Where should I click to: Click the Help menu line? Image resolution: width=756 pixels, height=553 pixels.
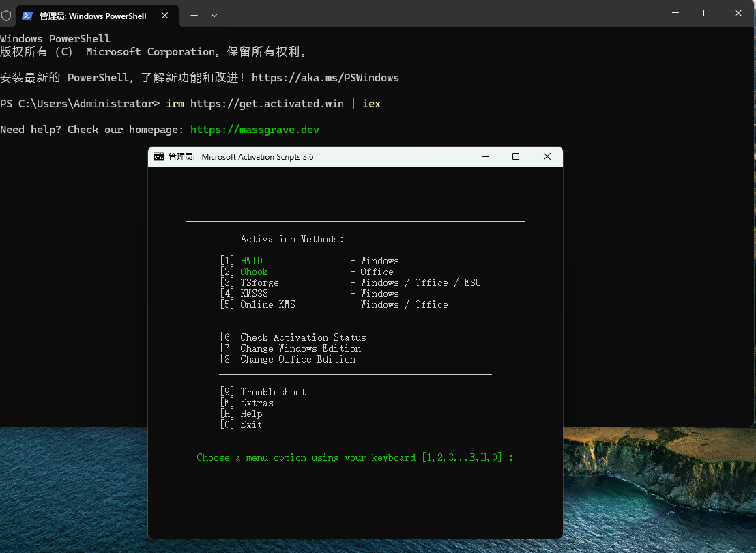pos(241,414)
